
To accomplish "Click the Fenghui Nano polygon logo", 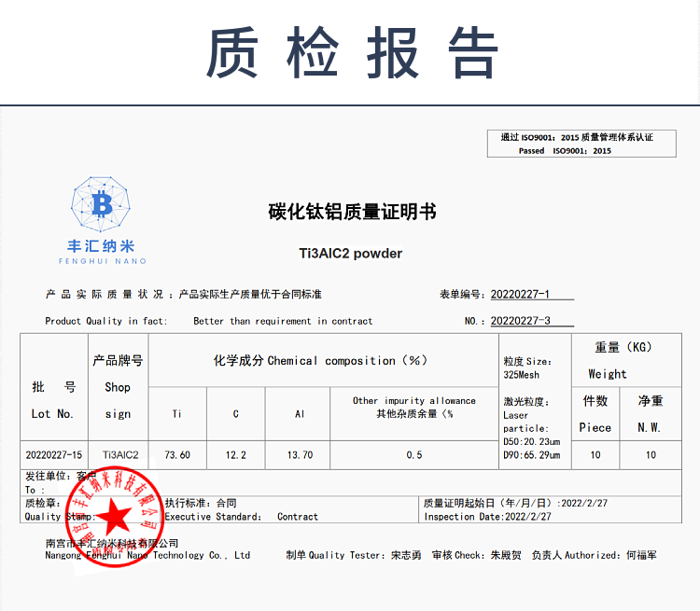I will (x=101, y=204).
